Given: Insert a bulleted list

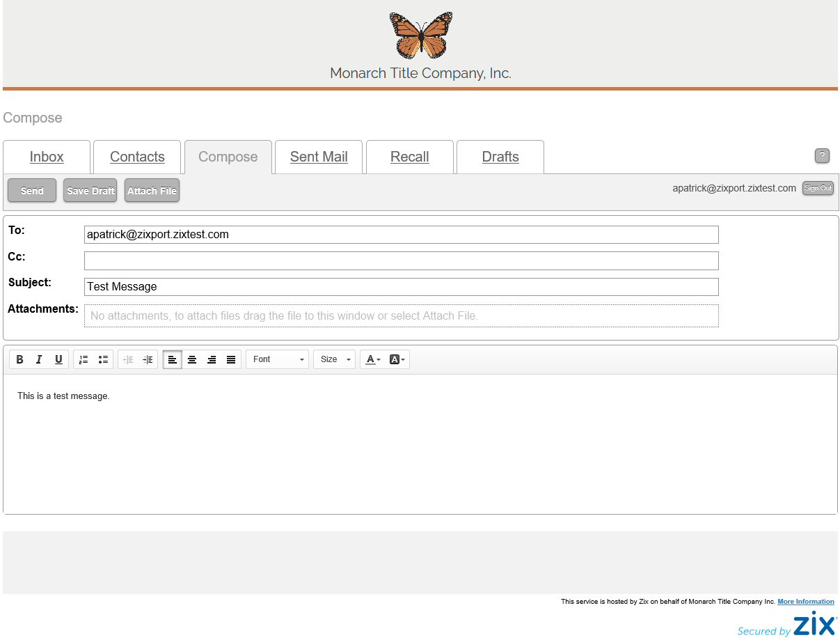Looking at the screenshot, I should (x=103, y=359).
